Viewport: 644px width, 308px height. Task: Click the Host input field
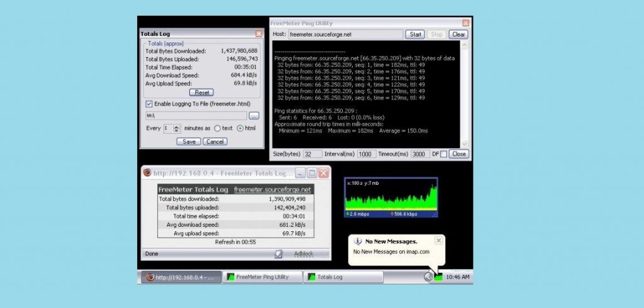(345, 35)
